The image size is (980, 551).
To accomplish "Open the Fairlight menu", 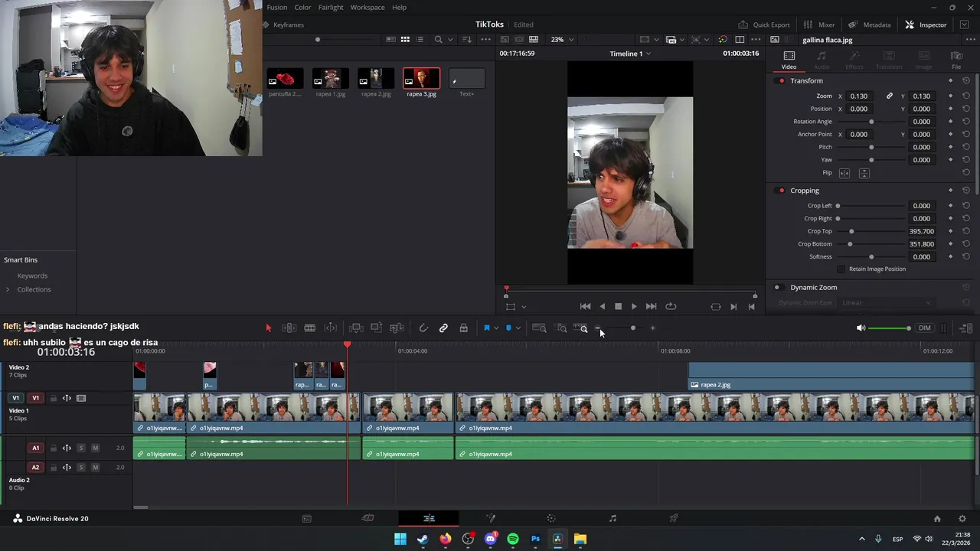I will [331, 7].
